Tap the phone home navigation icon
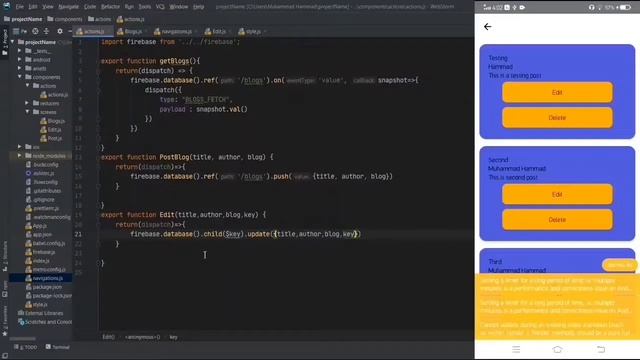 click(x=557, y=349)
